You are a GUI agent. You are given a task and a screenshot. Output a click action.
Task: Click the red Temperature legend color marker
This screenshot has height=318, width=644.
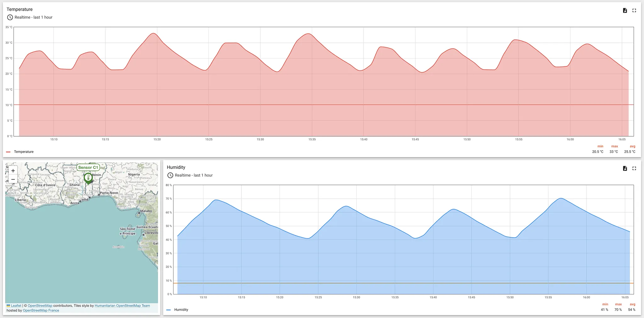[8, 151]
